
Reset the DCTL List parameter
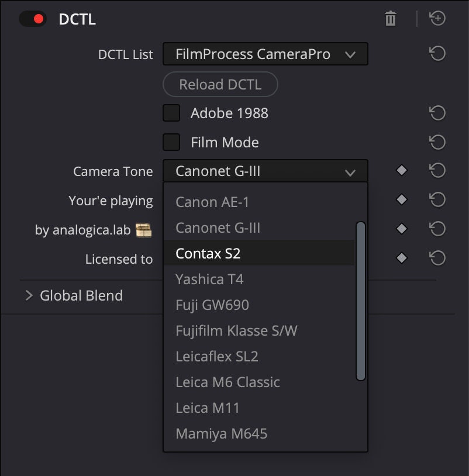point(437,54)
